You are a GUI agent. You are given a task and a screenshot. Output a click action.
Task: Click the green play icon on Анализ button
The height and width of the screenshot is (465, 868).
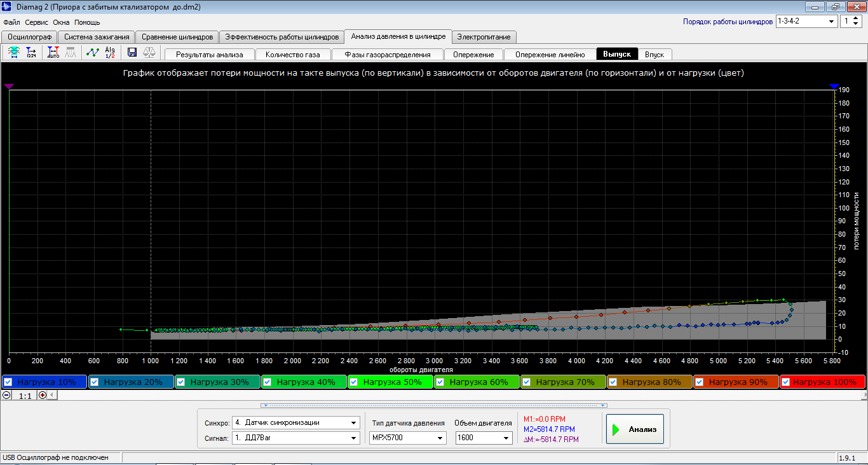616,429
